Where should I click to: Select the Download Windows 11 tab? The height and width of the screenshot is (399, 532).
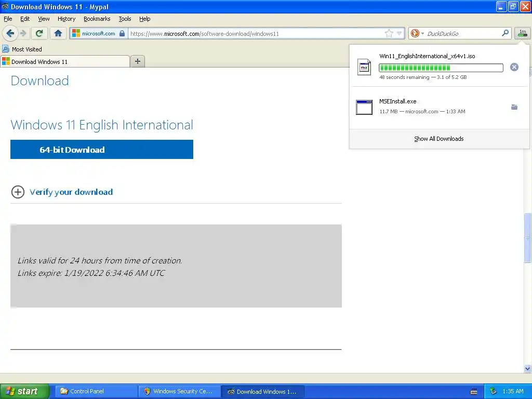(x=65, y=62)
